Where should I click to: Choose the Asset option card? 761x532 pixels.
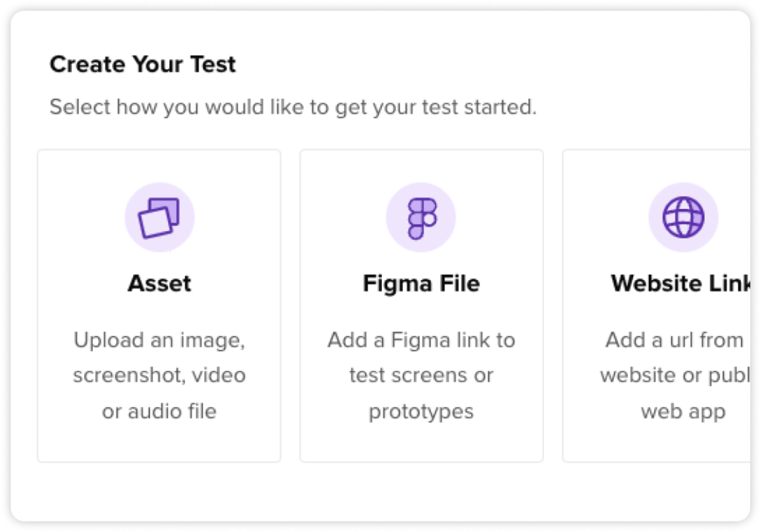[x=158, y=305]
